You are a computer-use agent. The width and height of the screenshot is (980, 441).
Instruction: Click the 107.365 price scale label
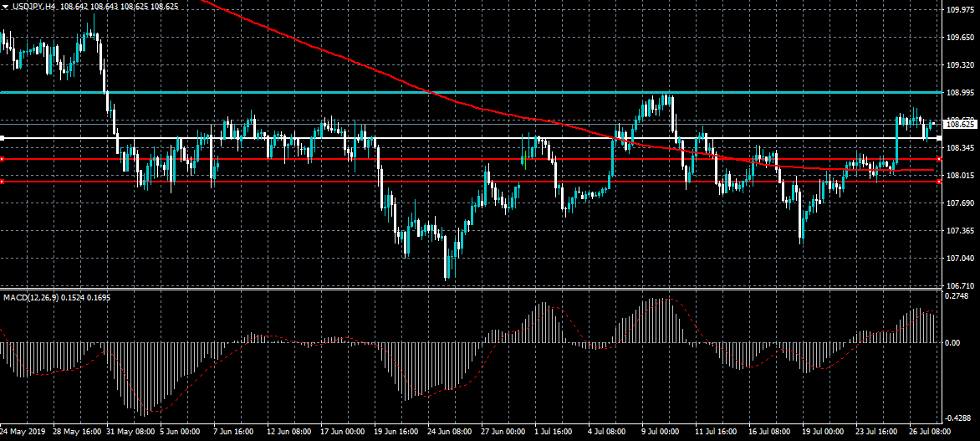(962, 231)
